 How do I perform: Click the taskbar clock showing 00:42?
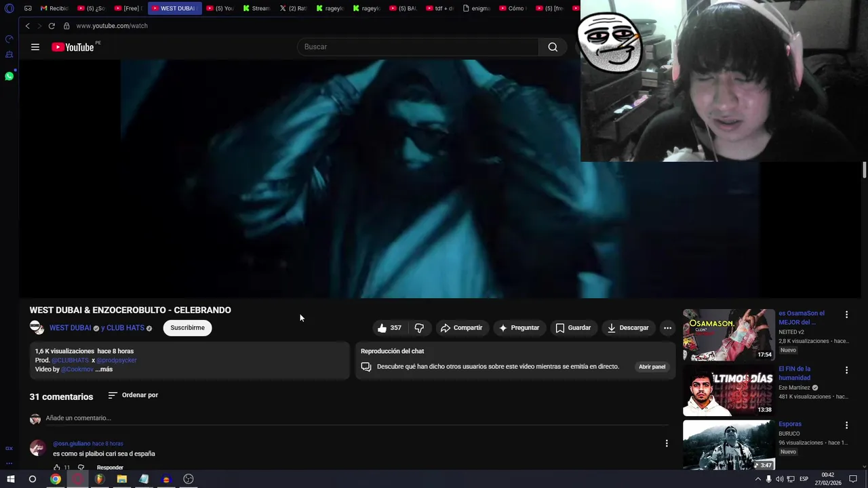pos(828,479)
